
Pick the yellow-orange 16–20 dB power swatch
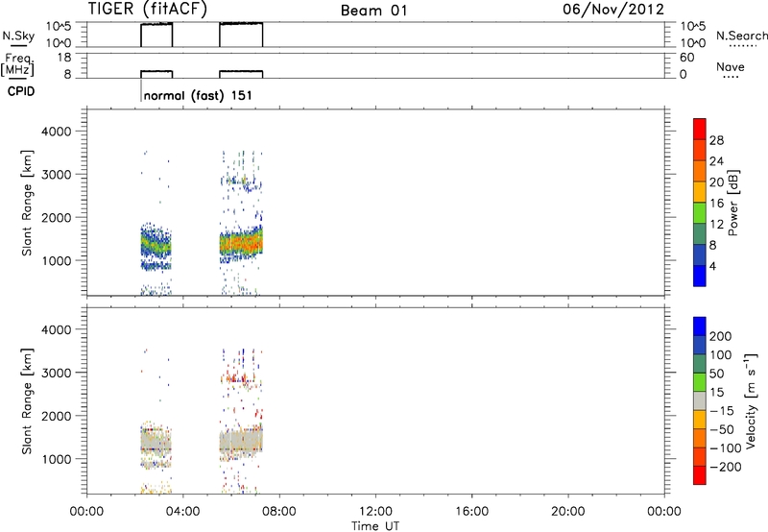click(x=700, y=191)
